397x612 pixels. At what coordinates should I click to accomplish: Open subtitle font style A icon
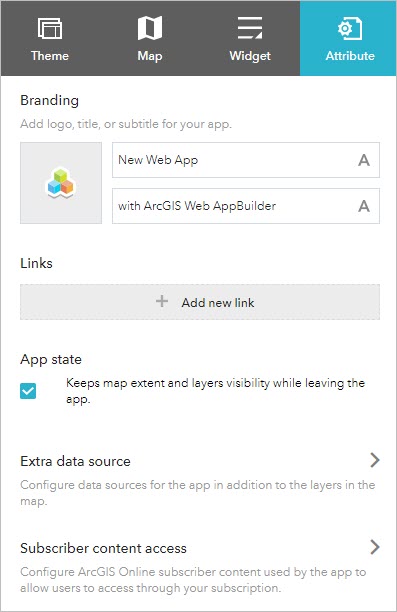(x=364, y=206)
